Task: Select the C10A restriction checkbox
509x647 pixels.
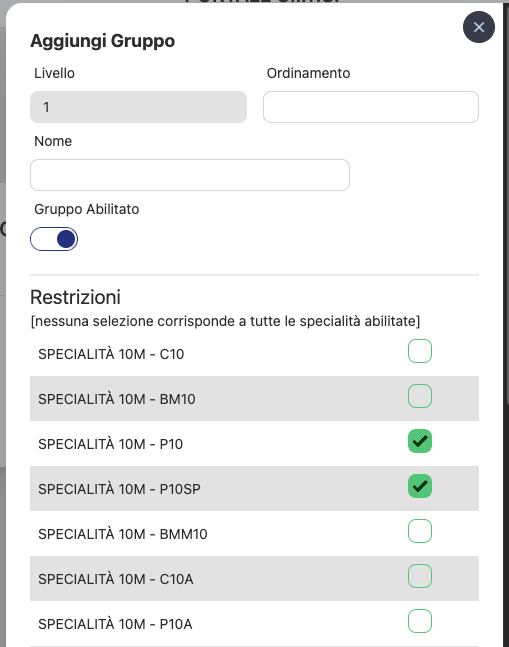Action: tap(420, 576)
